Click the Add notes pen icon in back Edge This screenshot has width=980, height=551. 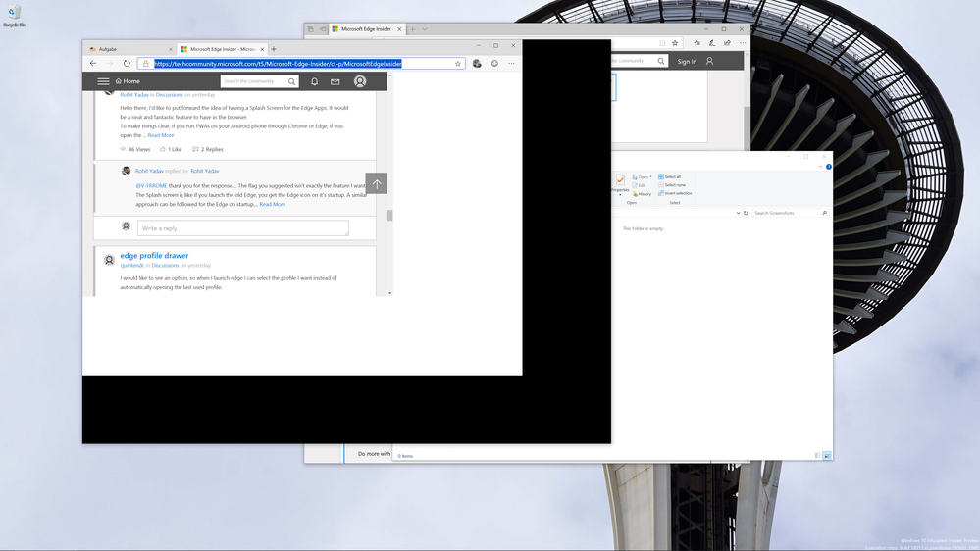(x=712, y=43)
